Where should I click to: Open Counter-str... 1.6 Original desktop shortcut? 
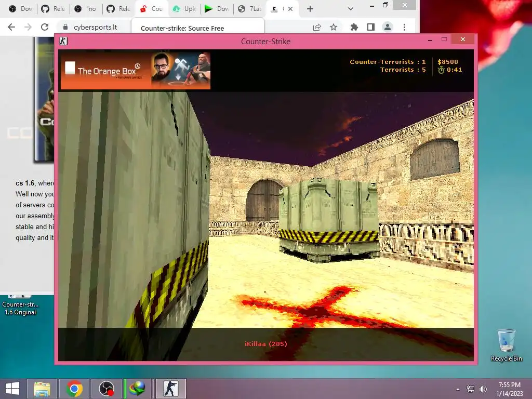click(20, 305)
